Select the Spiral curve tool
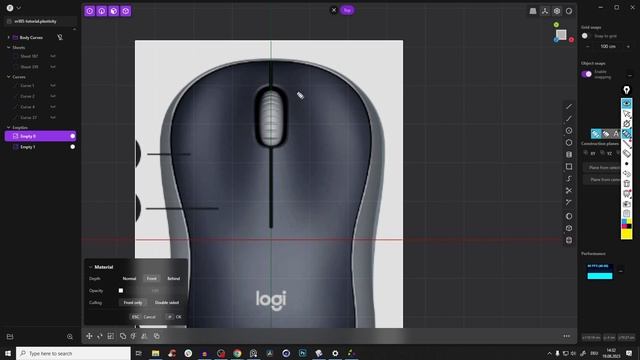 569,179
